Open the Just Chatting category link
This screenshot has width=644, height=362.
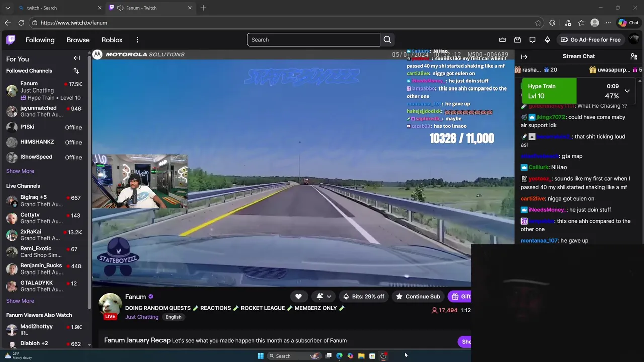(142, 317)
